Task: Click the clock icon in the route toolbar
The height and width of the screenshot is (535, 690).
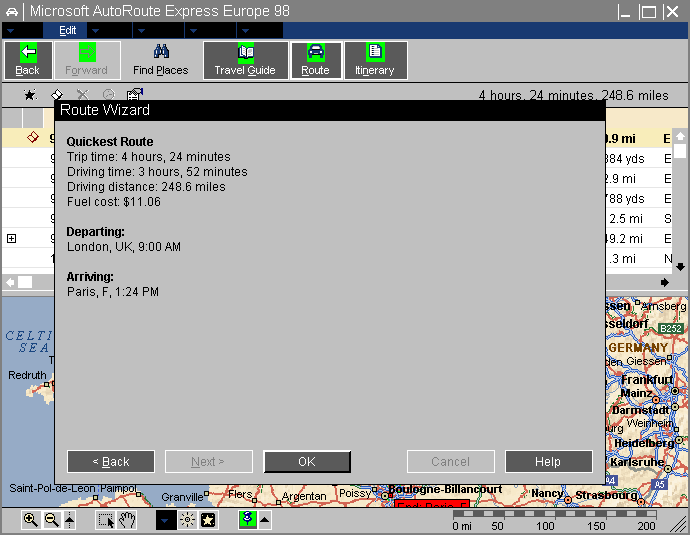Action: click(109, 94)
